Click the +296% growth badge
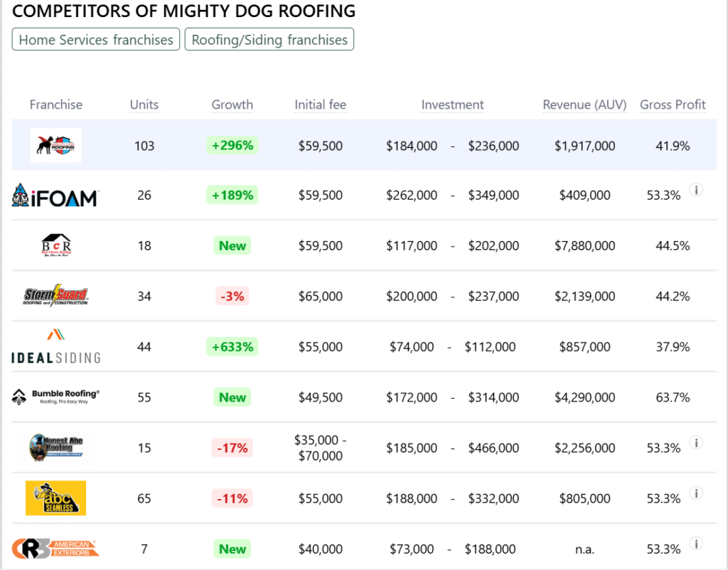The width and height of the screenshot is (728, 570). [x=232, y=145]
